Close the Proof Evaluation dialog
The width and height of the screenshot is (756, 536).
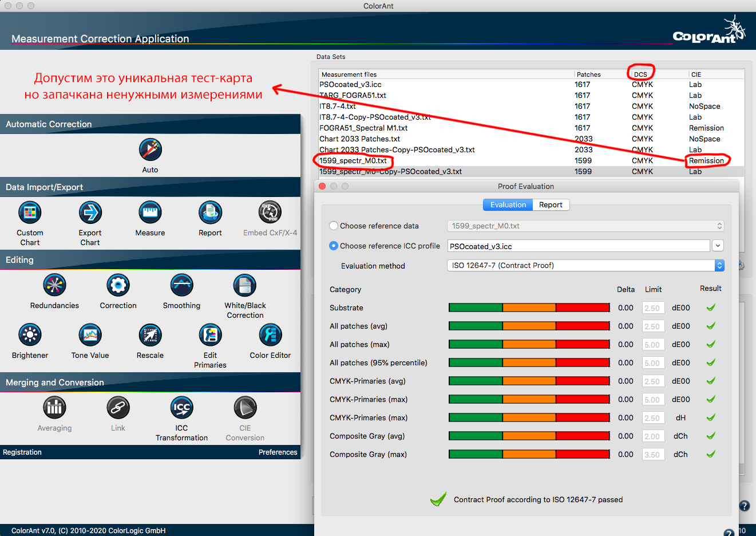click(322, 186)
